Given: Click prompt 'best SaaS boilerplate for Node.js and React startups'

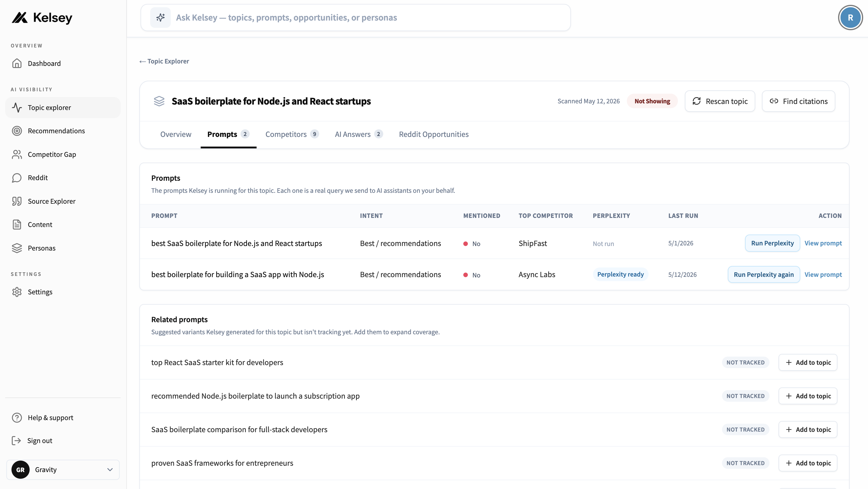Looking at the screenshot, I should coord(237,243).
